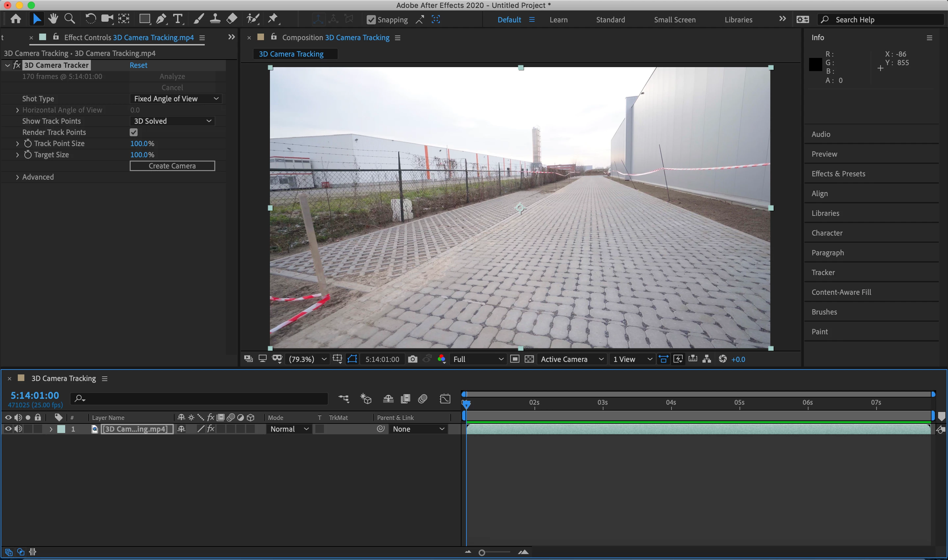Toggle Track Point Size stopwatch
The width and height of the screenshot is (948, 560).
coord(28,143)
